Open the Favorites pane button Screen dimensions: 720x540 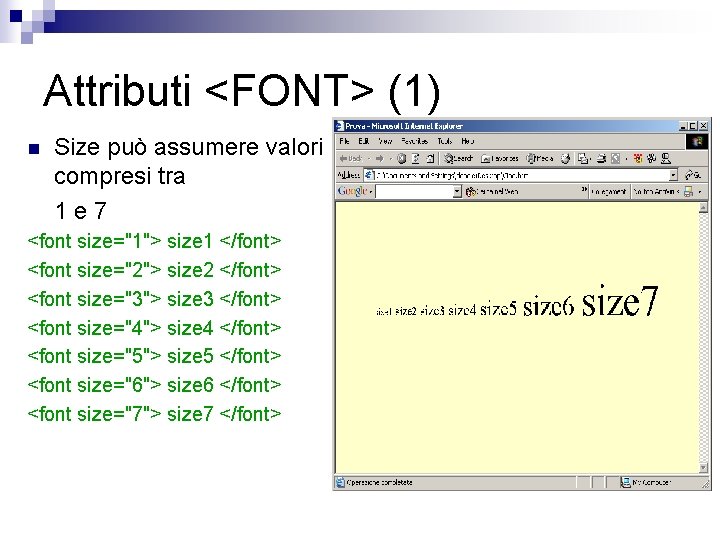point(500,158)
